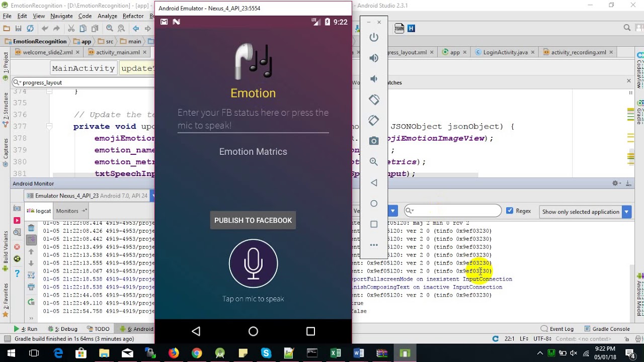
Task: Rotate the emulator left
Action: pos(374,100)
